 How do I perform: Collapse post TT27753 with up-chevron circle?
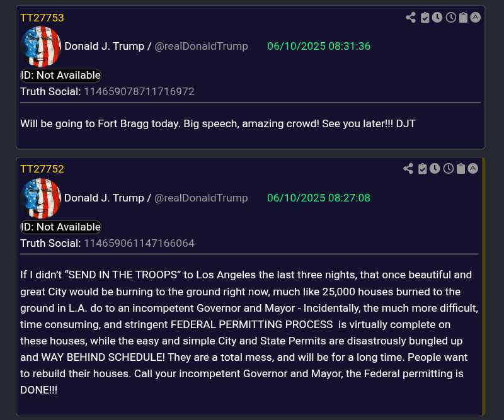click(x=476, y=18)
